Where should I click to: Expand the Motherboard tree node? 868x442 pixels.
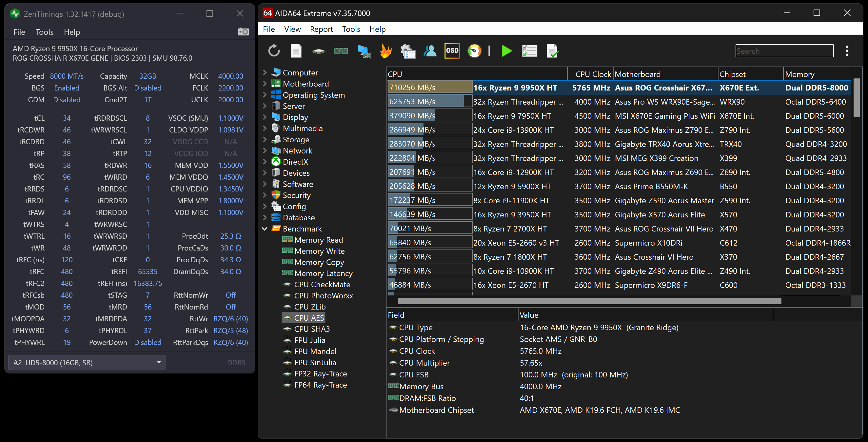265,84
